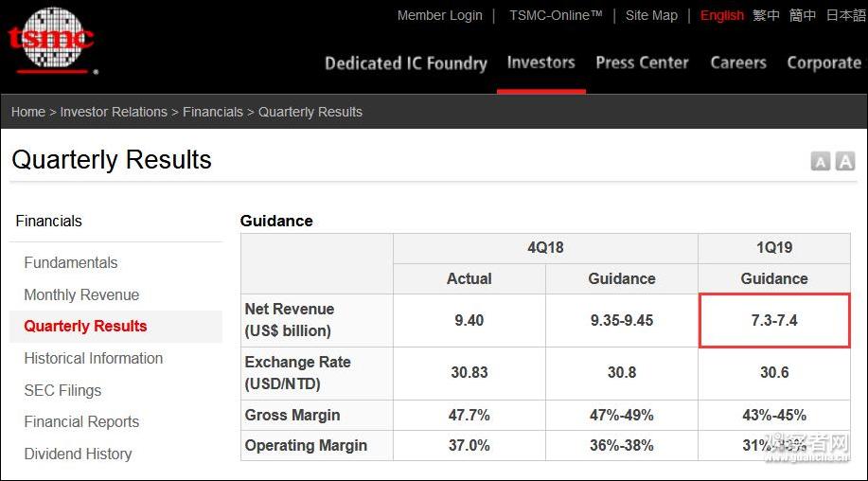868x481 pixels.
Task: Select the Investors tab
Action: pos(540,62)
